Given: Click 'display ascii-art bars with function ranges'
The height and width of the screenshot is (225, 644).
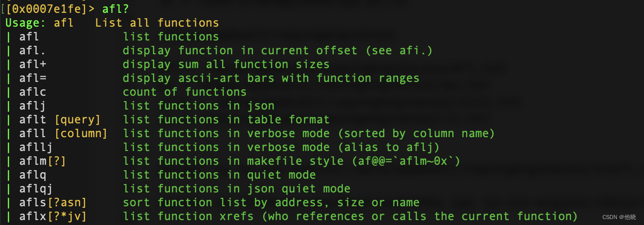Looking at the screenshot, I should pos(271,78).
